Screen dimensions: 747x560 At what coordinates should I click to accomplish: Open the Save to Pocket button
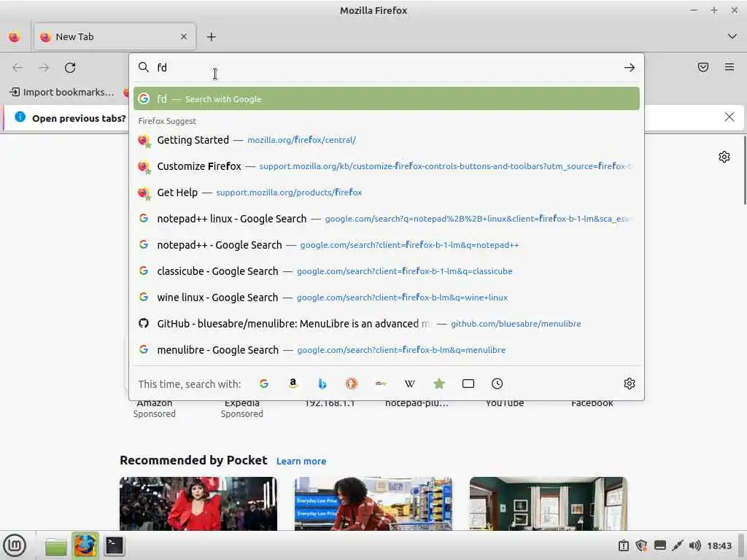click(x=703, y=67)
